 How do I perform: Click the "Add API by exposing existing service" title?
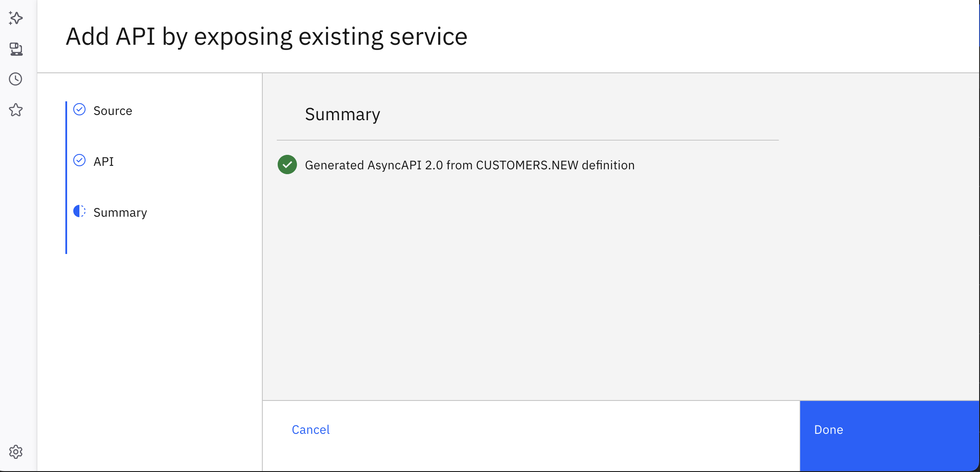click(266, 36)
